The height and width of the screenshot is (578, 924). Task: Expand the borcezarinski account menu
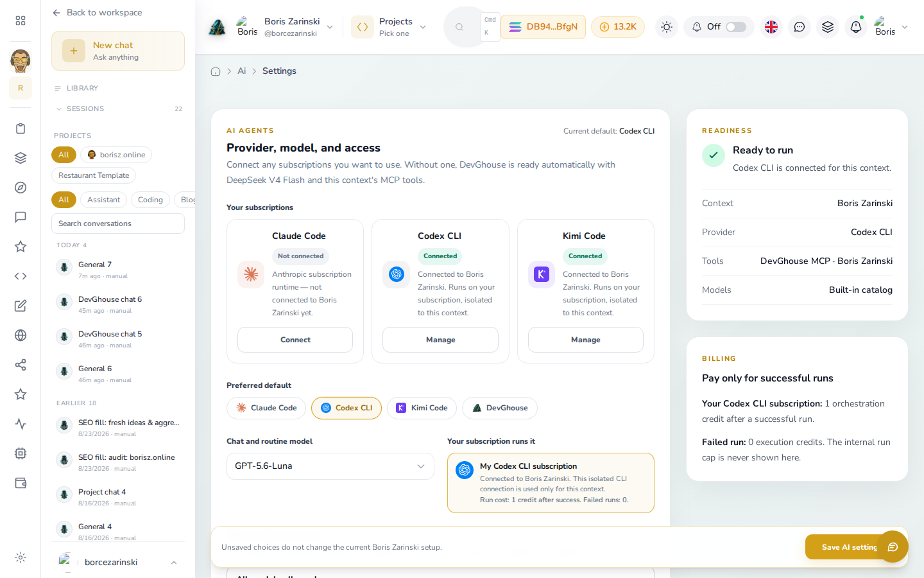click(118, 562)
